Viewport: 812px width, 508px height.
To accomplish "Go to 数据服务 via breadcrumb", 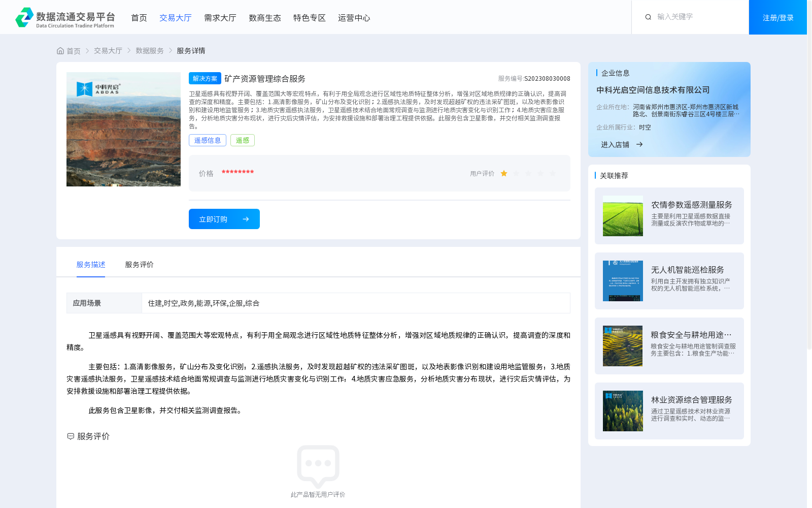I will click(x=150, y=51).
